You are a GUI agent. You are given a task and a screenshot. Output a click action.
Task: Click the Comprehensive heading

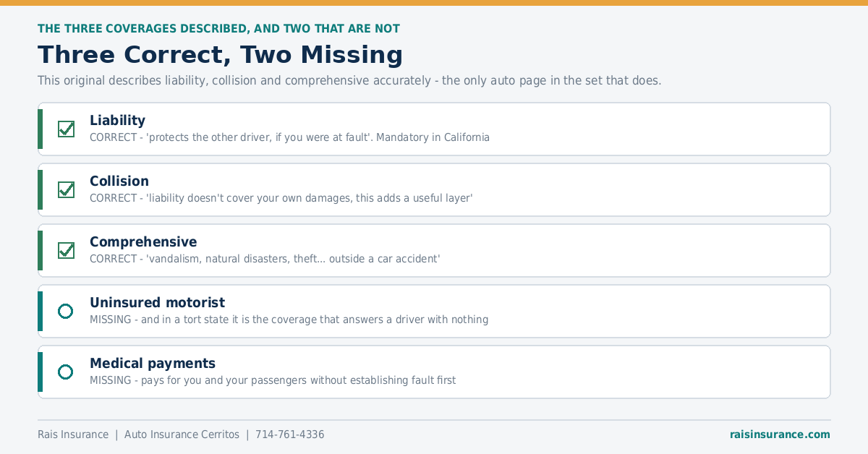pyautogui.click(x=143, y=241)
